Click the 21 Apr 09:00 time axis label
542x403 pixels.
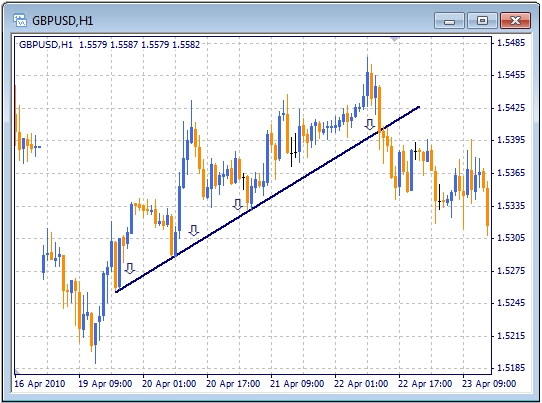coord(297,384)
